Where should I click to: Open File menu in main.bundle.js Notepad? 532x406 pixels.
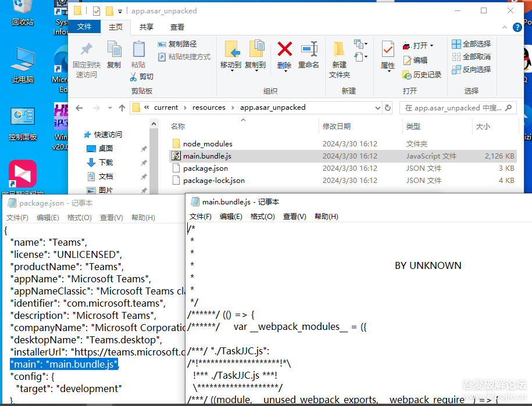pyautogui.click(x=200, y=217)
